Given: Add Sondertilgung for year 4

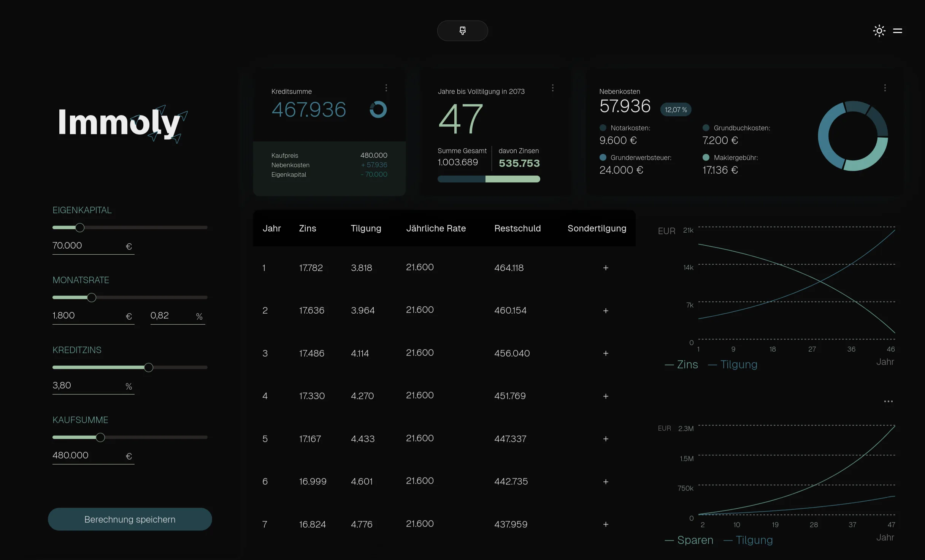Looking at the screenshot, I should [606, 396].
